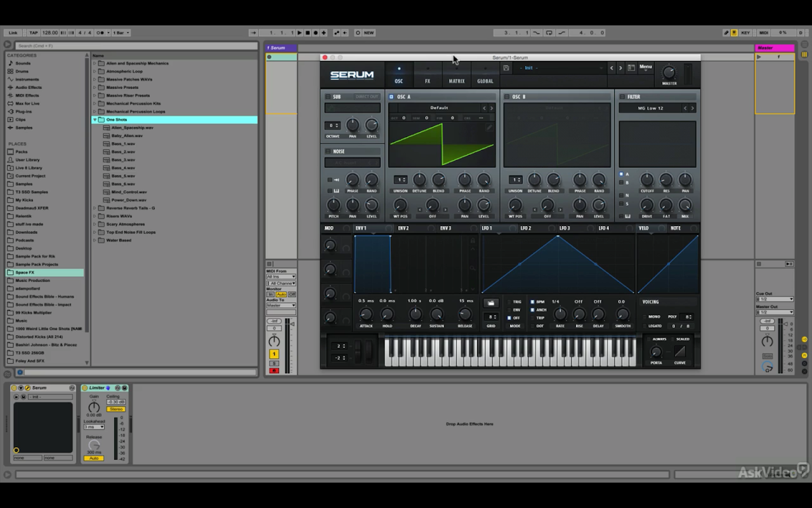Click the arrangement Record button
Viewport: 812px width, 508px height.
(316, 32)
